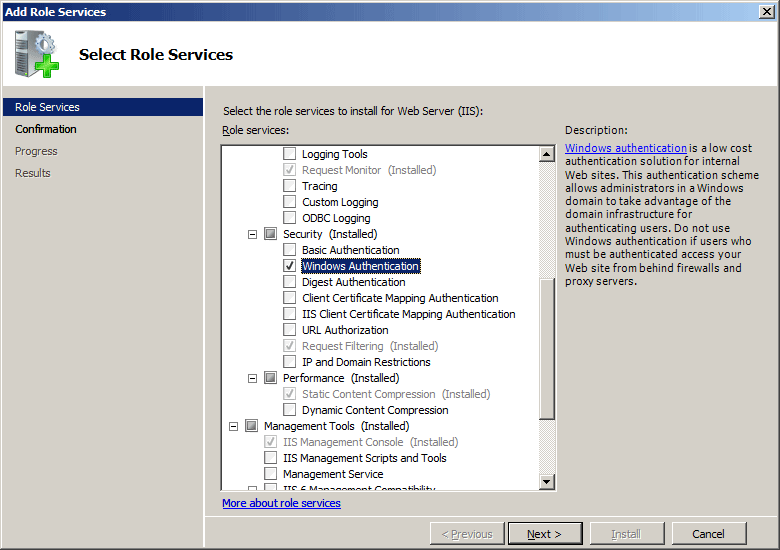Go to the Role Services step
Viewport: 780px width, 550px height.
click(47, 107)
